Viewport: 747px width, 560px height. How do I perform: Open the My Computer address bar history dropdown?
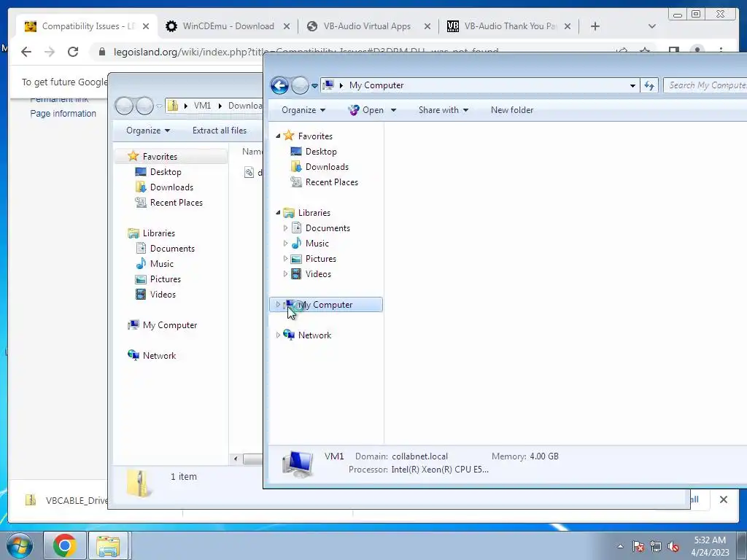pos(632,86)
